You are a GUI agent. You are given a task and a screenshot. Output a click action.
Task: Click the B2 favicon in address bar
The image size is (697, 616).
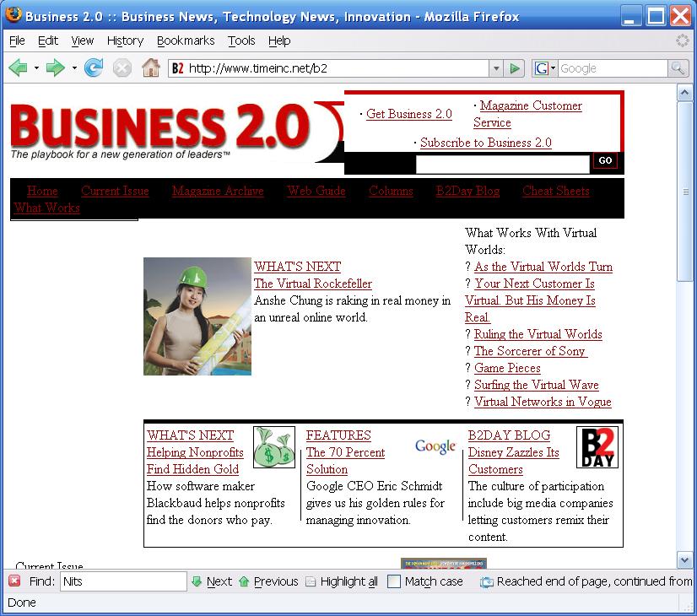(x=178, y=68)
